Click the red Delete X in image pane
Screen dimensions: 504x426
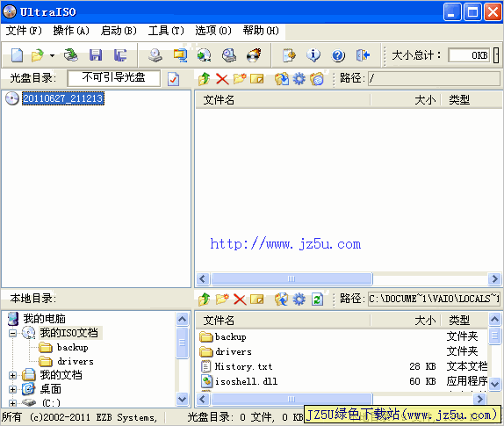click(222, 79)
